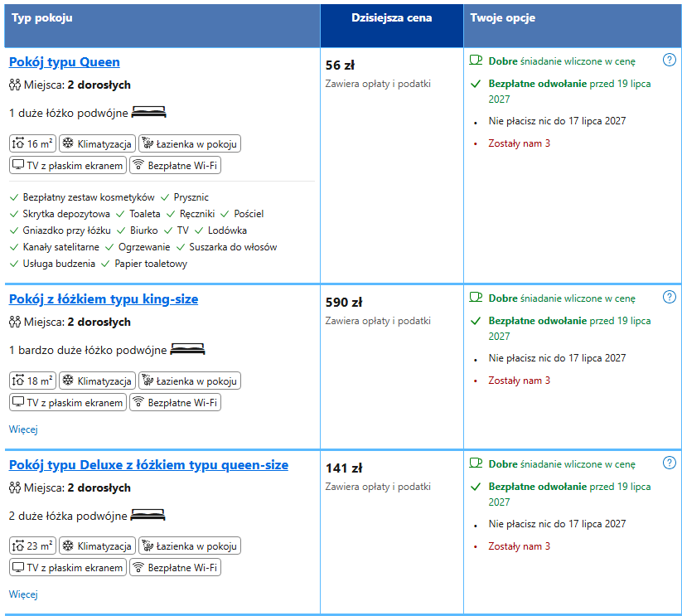Viewport: 682px width, 616px height.
Task: Click the guests icon in Deluxe queen-size row
Action: [x=15, y=487]
